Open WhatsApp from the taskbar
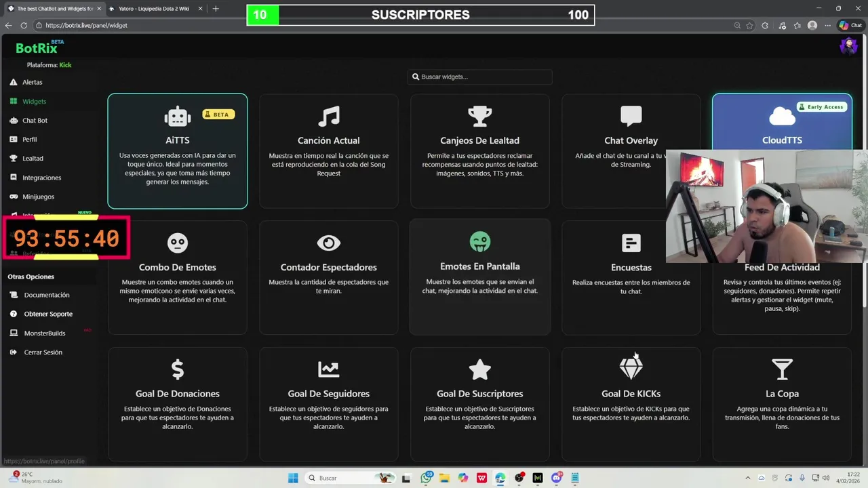This screenshot has width=868, height=488. [427, 478]
